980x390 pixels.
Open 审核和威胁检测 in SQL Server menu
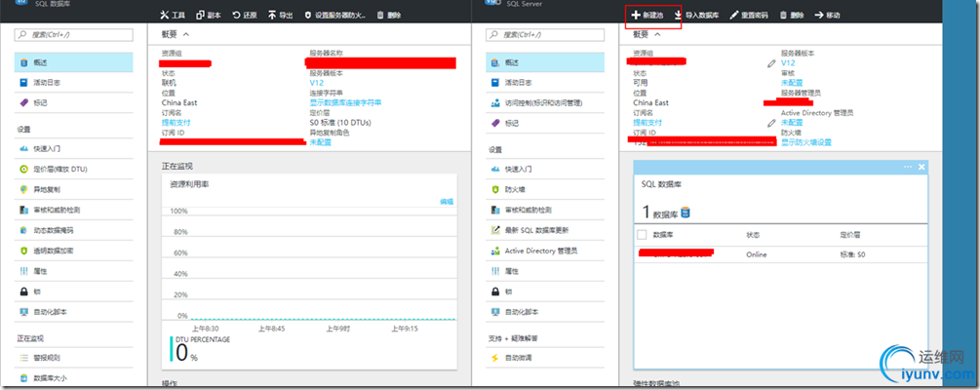pos(545,210)
